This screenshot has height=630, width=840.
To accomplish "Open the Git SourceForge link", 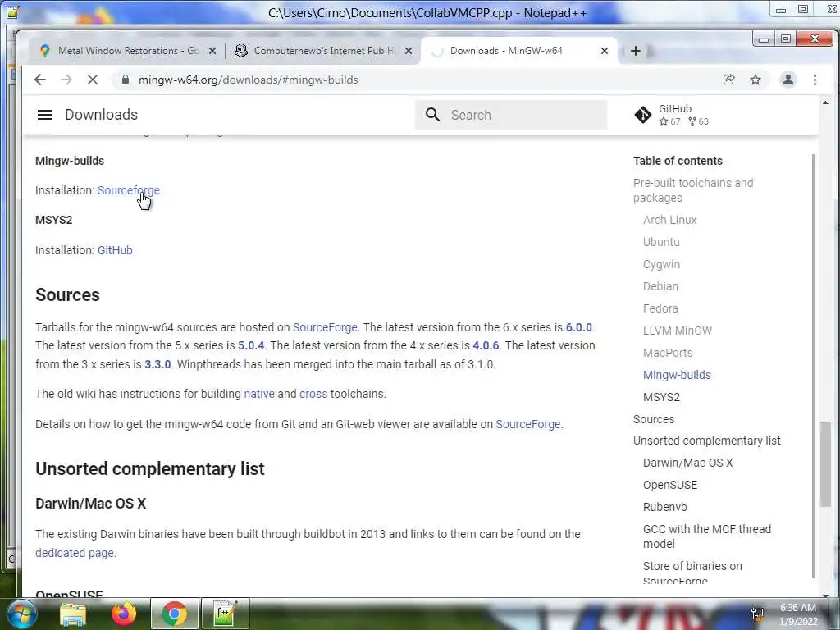I will click(x=528, y=424).
